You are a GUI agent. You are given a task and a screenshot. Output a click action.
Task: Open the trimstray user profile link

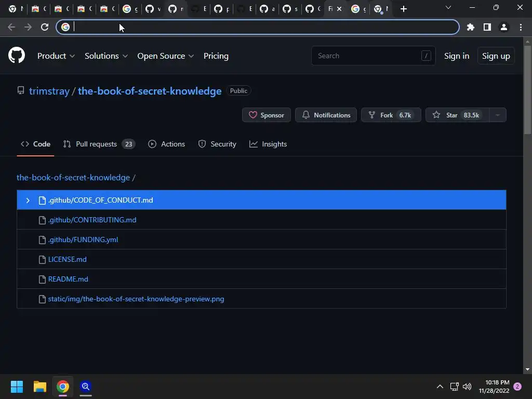click(x=49, y=91)
